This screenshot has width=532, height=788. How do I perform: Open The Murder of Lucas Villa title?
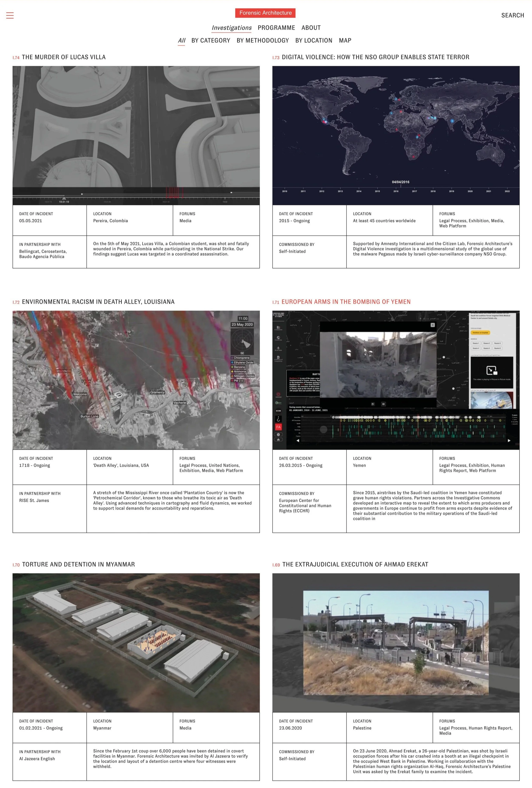tap(63, 57)
